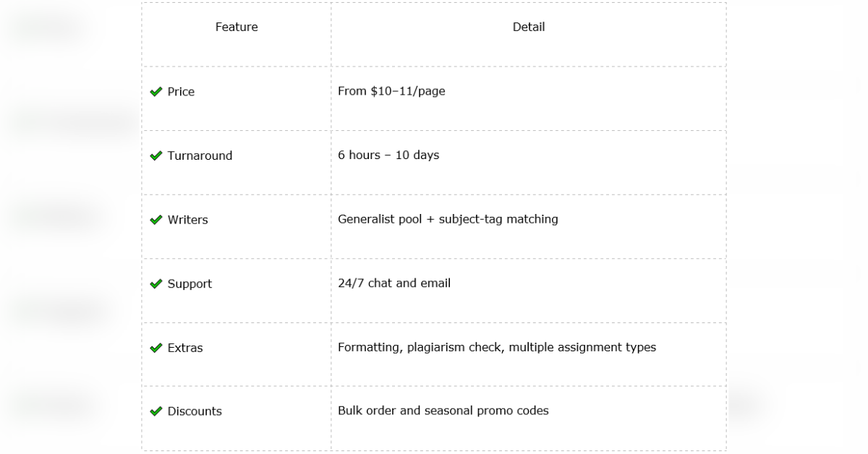The image size is (868, 454).
Task: Click the green checkmark beside Turnaround
Action: (x=156, y=155)
